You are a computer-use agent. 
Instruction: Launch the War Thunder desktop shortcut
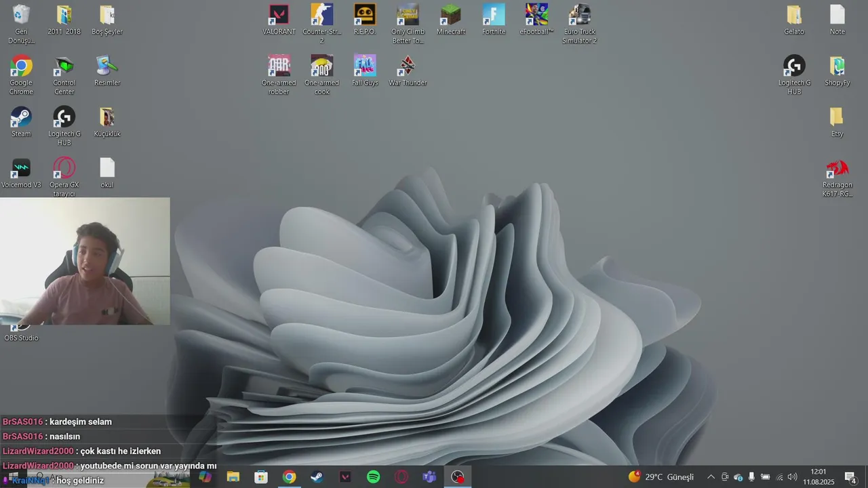tap(408, 70)
